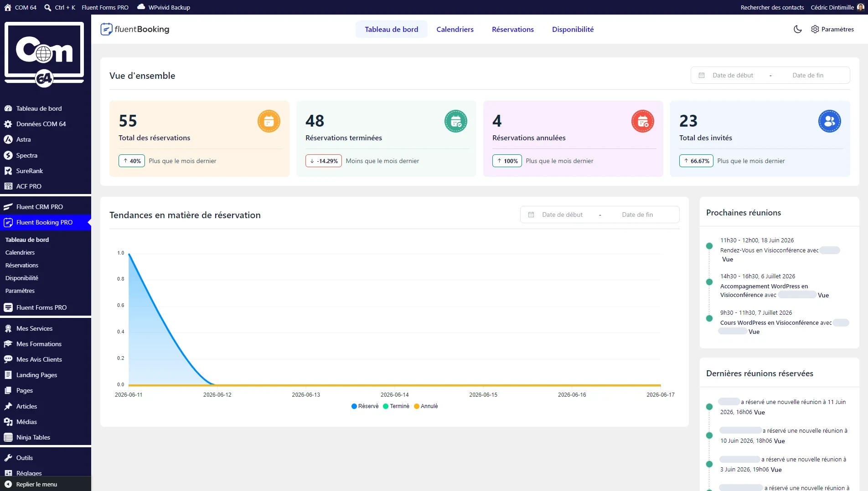Click the blue Total des invités icon
The width and height of the screenshot is (868, 491).
tap(830, 121)
